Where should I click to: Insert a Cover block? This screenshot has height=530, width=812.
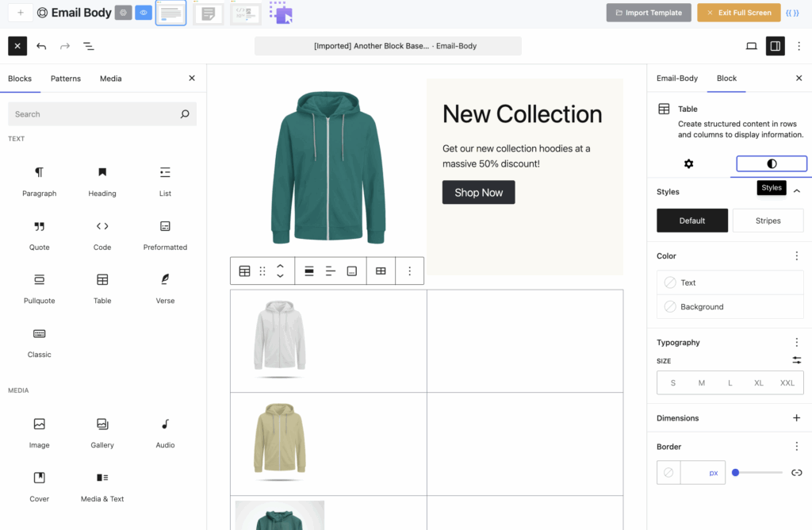[39, 485]
